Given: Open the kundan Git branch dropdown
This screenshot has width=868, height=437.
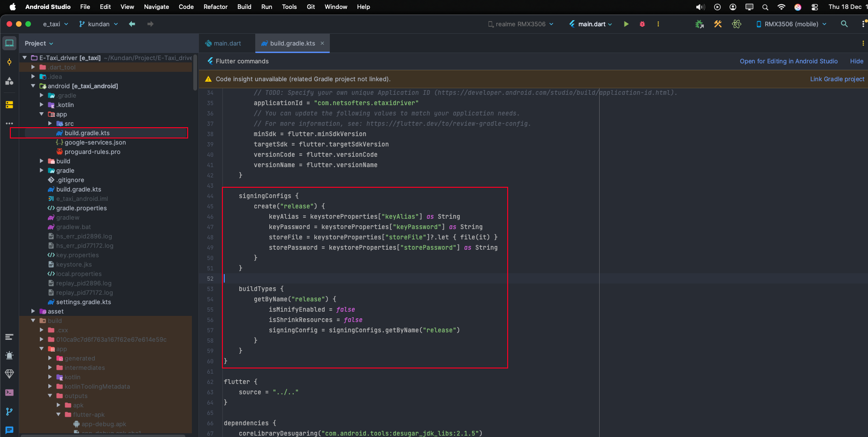Looking at the screenshot, I should [99, 24].
